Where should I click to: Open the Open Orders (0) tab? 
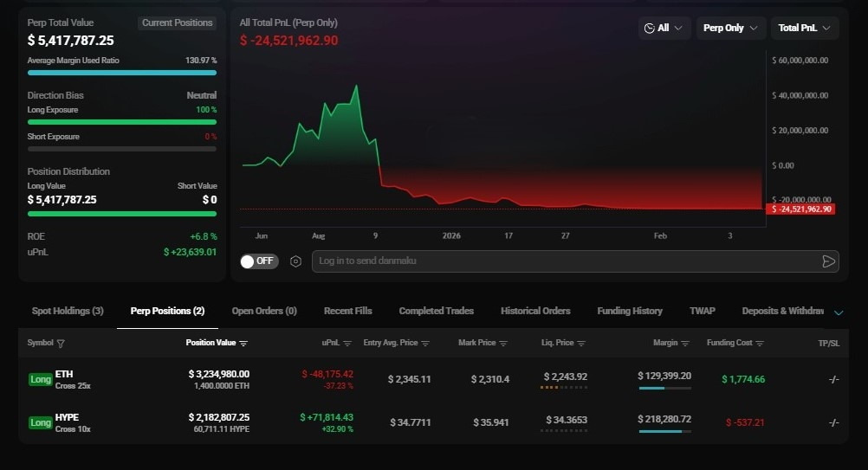point(264,311)
